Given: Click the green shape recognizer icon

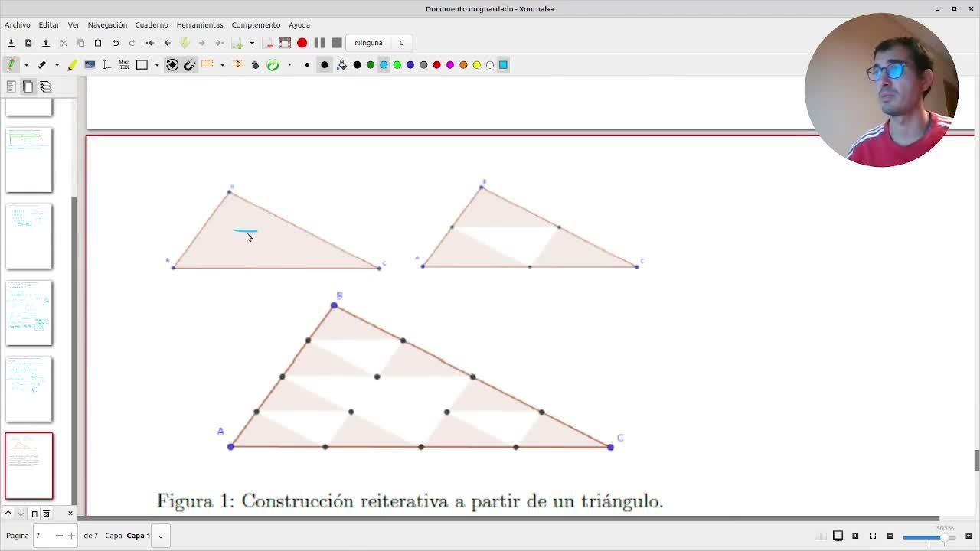Looking at the screenshot, I should click(x=273, y=65).
